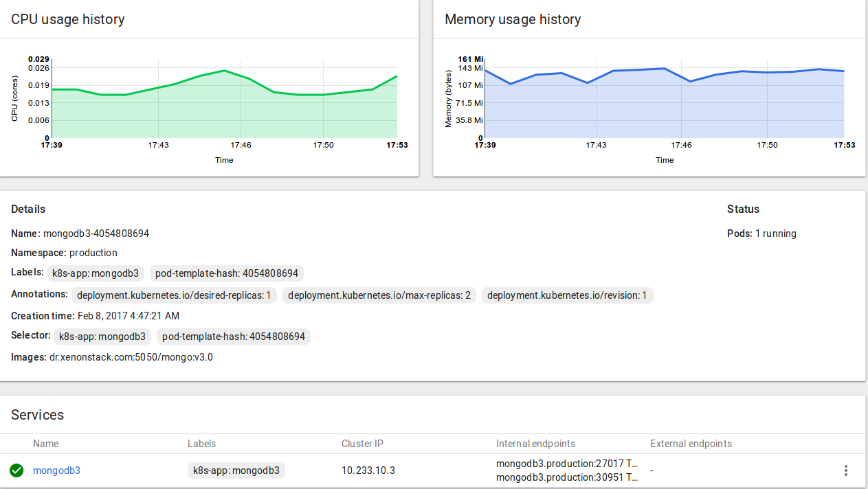Click the Pods: 1 running status text
This screenshot has width=868, height=489.
coord(761,234)
